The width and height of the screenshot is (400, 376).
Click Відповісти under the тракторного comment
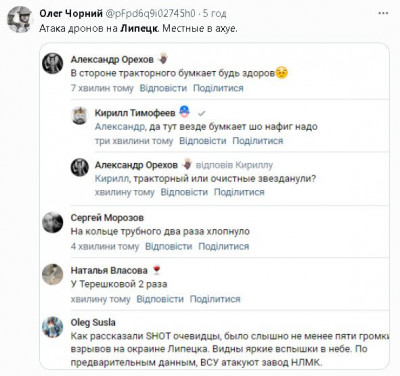(x=163, y=88)
